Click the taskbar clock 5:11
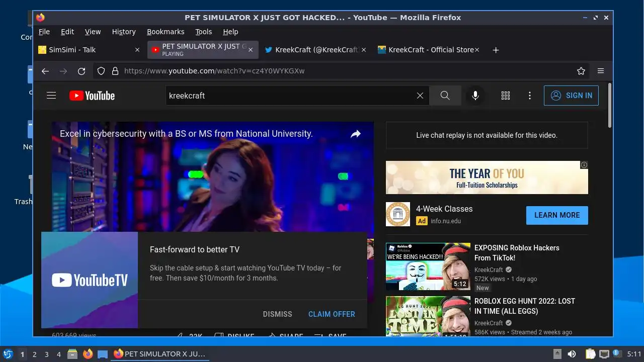This screenshot has height=362, width=644. pyautogui.click(x=634, y=354)
